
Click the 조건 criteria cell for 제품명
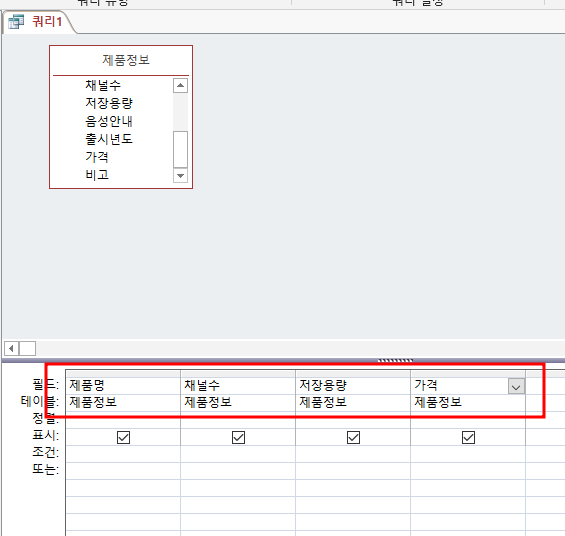click(123, 454)
